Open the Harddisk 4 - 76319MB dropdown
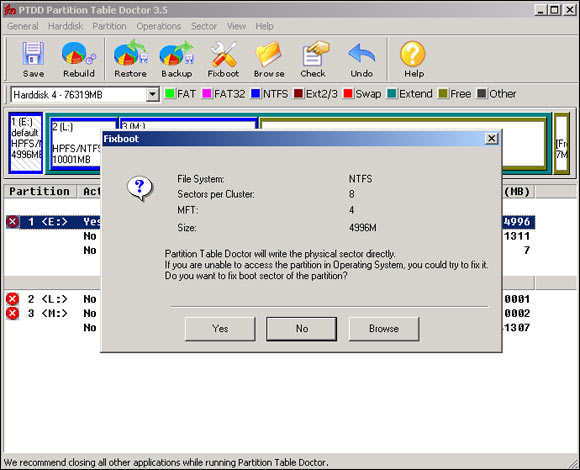The width and height of the screenshot is (580, 470). (x=152, y=95)
